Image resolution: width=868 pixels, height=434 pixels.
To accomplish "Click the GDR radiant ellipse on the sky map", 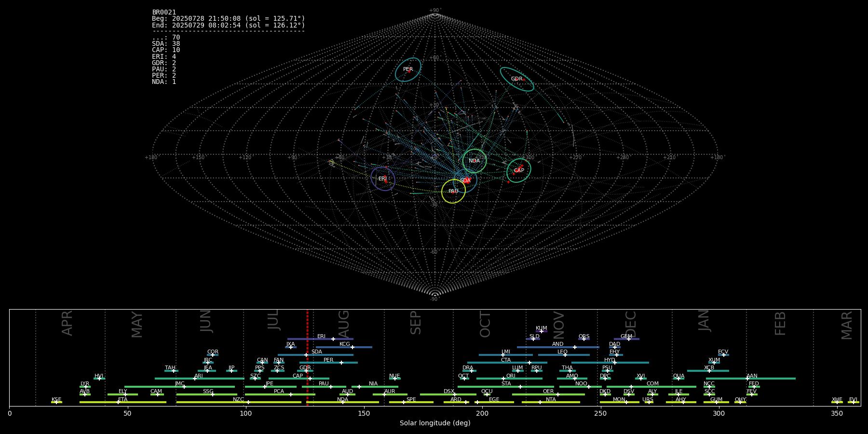I will [517, 79].
